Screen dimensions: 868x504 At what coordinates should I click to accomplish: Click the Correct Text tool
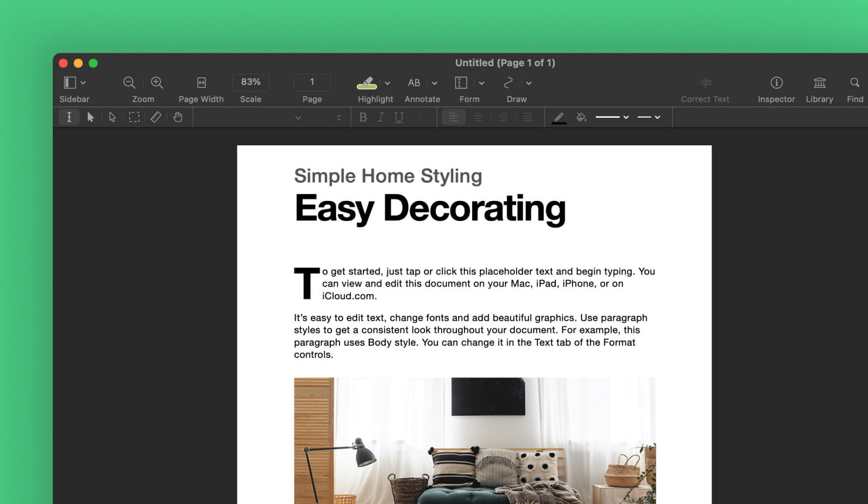click(x=706, y=83)
